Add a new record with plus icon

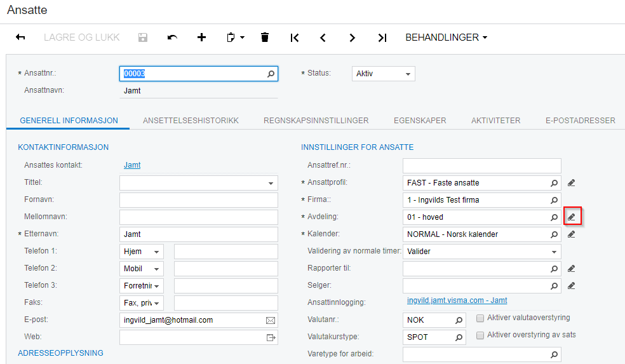202,37
